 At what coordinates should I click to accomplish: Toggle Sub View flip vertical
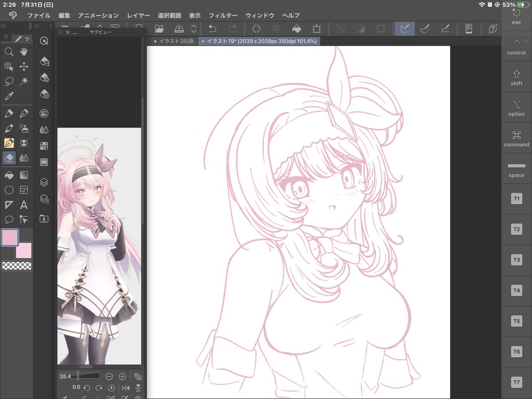point(138,387)
